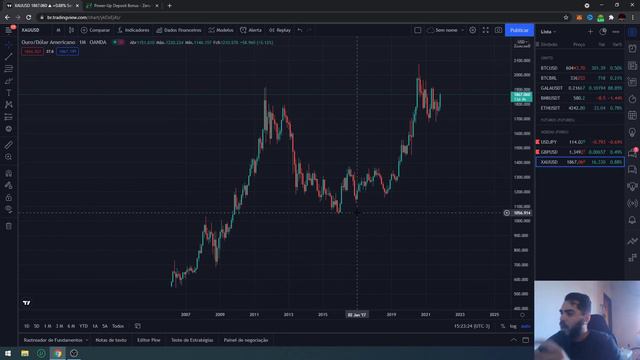The width and height of the screenshot is (640, 360).
Task: Open the pattern drawing tools
Action: click(9, 104)
